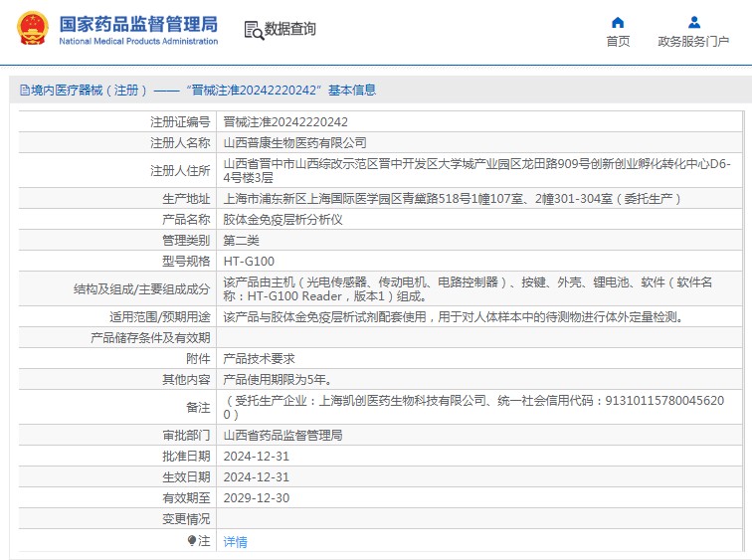Open the 详情 link in 注 row
752x560 pixels.
click(x=235, y=542)
